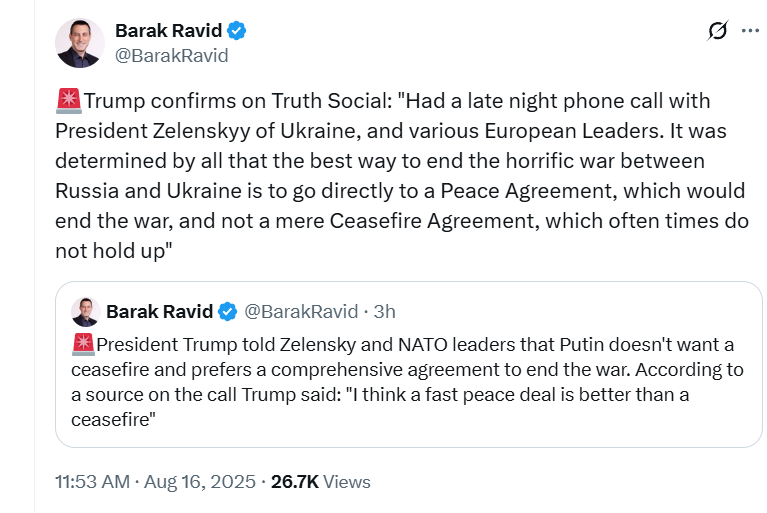Click the @BarakRavid handle under the top name
Image resolution: width=767 pixels, height=513 pixels.
172,56
